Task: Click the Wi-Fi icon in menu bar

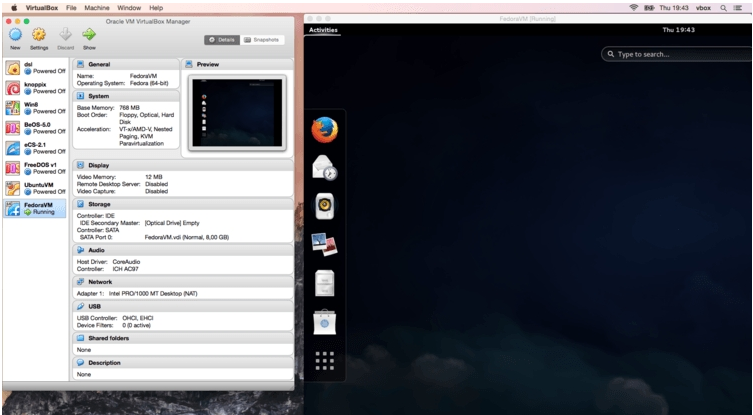Action: (x=634, y=8)
